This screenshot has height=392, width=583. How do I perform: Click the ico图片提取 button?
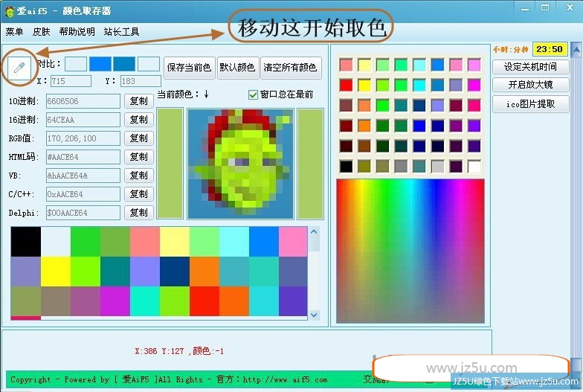coord(531,104)
